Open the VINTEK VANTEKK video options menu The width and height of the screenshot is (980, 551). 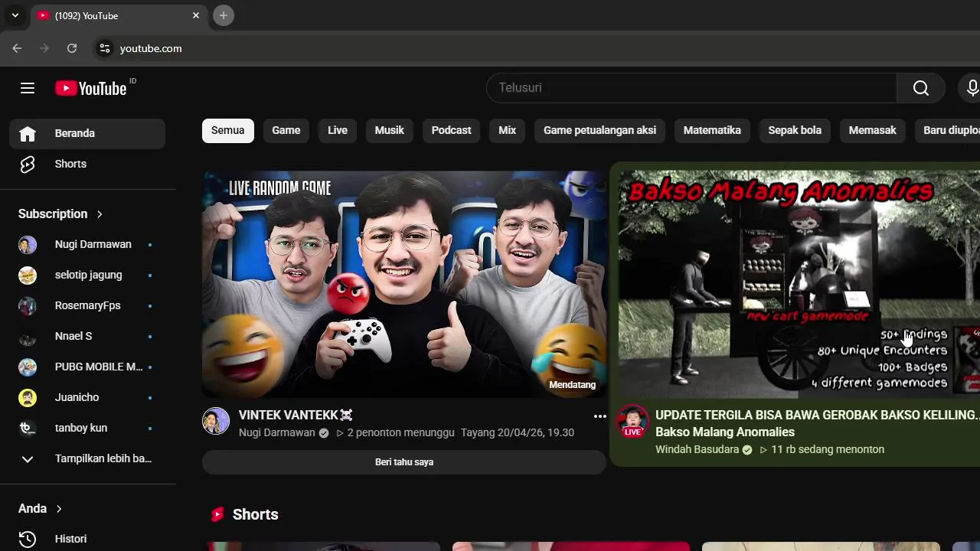coord(599,416)
